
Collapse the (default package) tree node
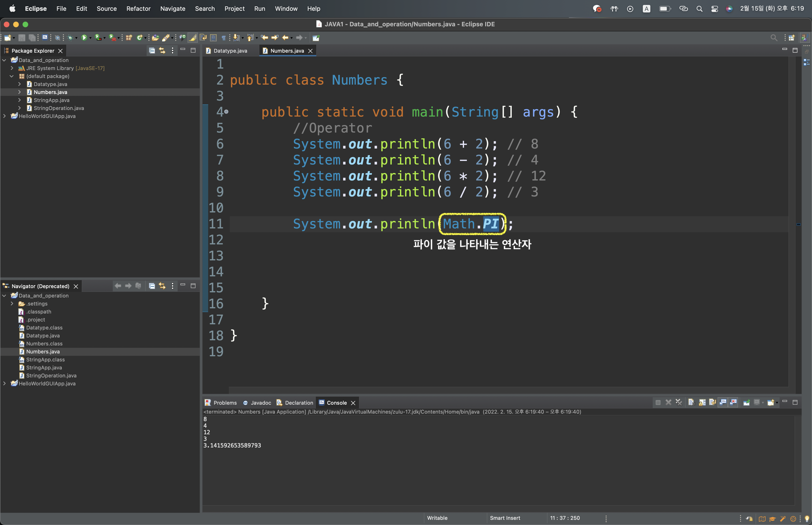coord(12,76)
